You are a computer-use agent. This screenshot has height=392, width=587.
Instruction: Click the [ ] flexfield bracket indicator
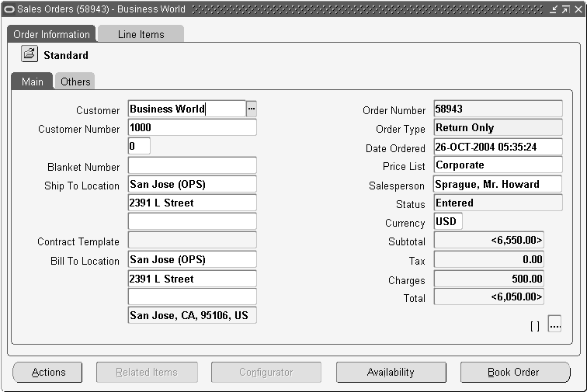click(535, 327)
